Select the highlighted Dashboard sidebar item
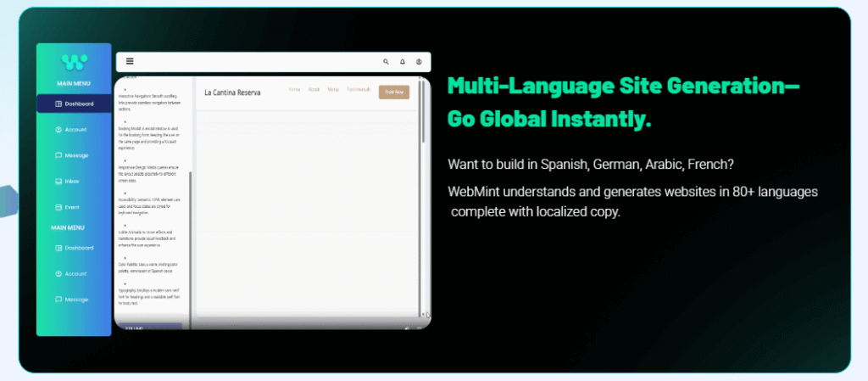This screenshot has width=868, height=381. pos(74,104)
